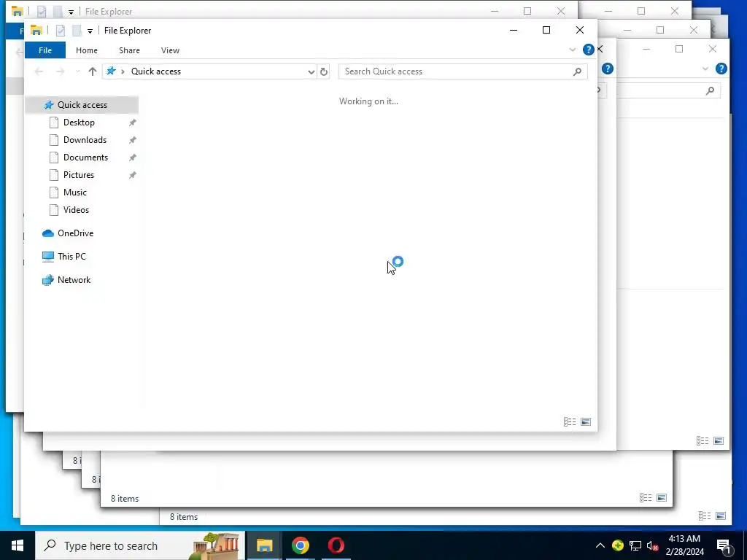Screen dimensions: 747x560
Task: Open Videos in navigation pane
Action: pos(76,210)
